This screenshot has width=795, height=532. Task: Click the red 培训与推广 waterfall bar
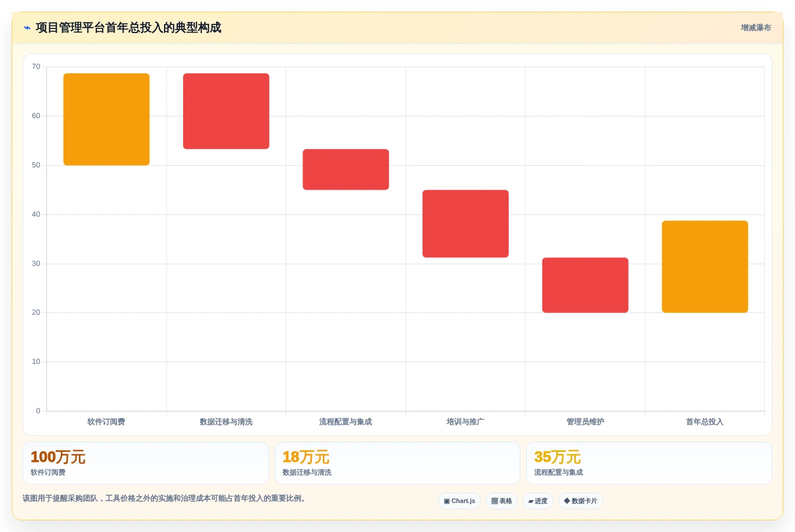pyautogui.click(x=465, y=224)
